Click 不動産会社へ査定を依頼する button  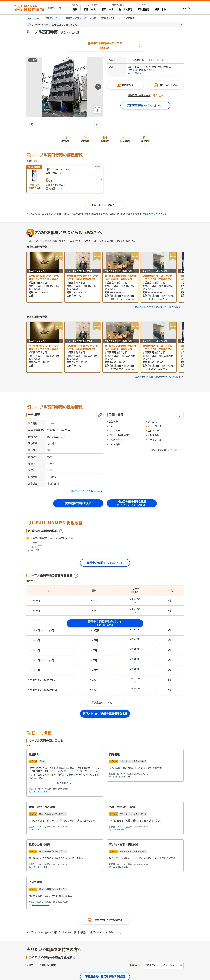[x=105, y=976]
